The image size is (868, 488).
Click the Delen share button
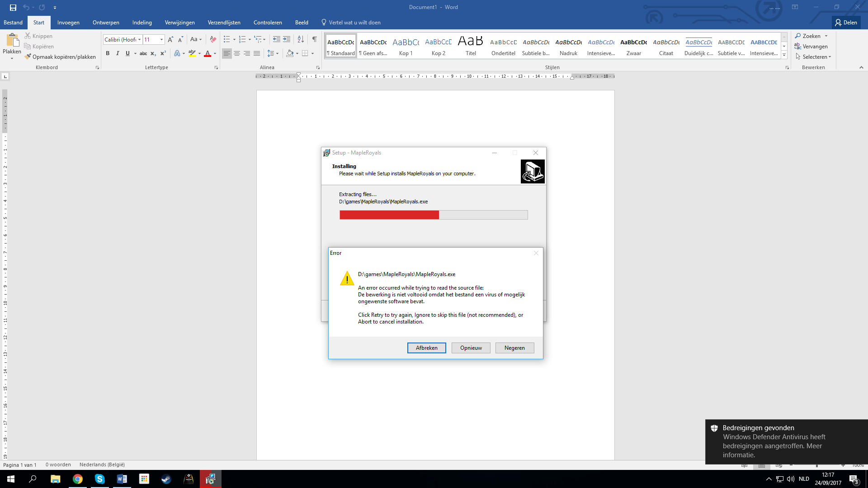(846, 23)
